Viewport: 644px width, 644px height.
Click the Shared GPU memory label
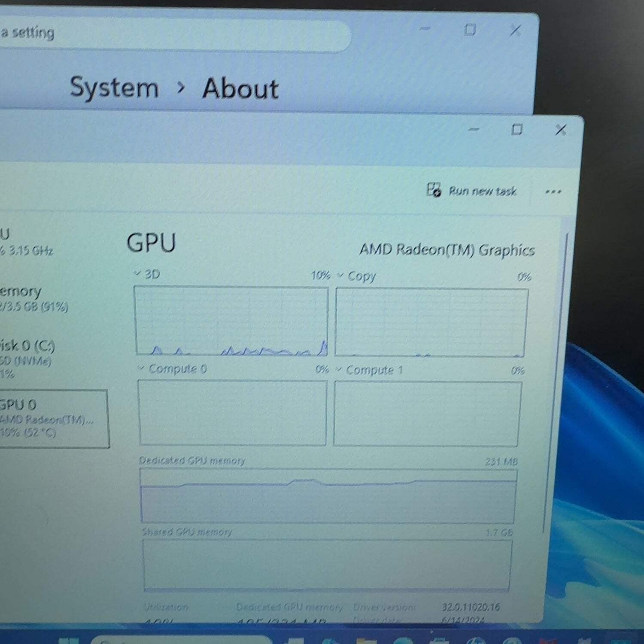pyautogui.click(x=187, y=532)
